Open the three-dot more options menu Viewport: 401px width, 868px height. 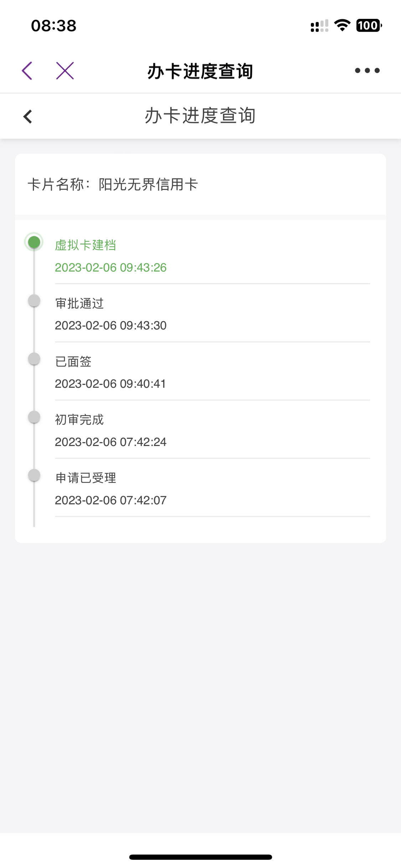coord(367,71)
